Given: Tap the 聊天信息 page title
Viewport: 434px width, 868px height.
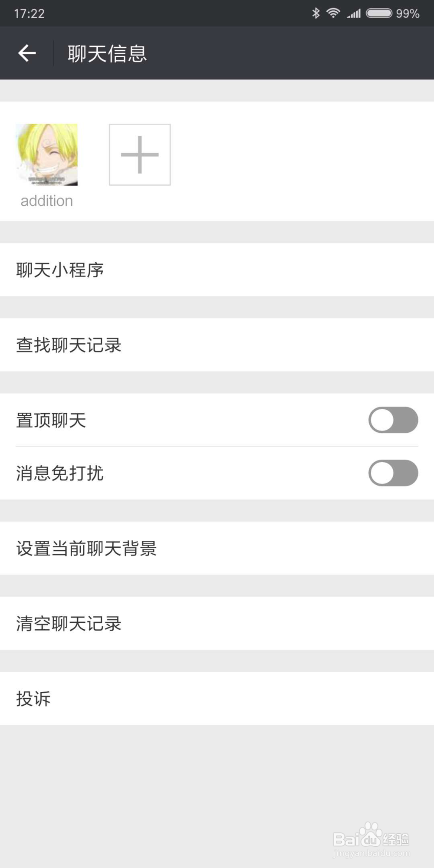Looking at the screenshot, I should click(107, 54).
